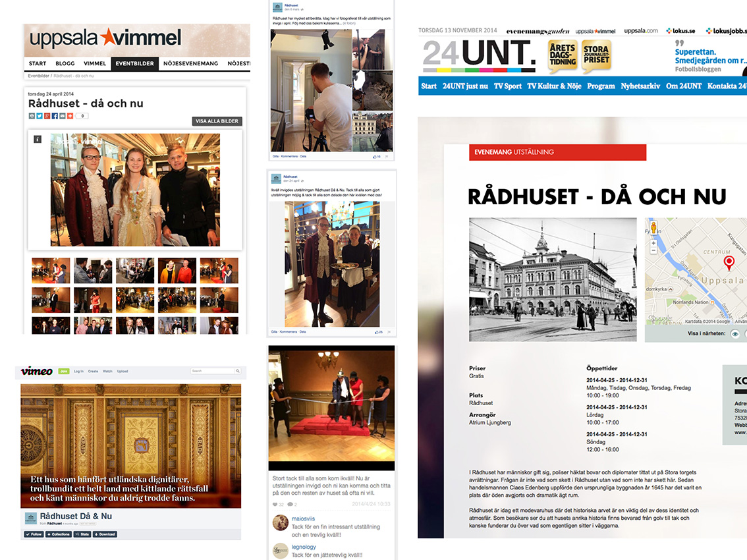This screenshot has width=747, height=560.
Task: Open NÖJESEVENEMANG tab
Action: [x=190, y=63]
